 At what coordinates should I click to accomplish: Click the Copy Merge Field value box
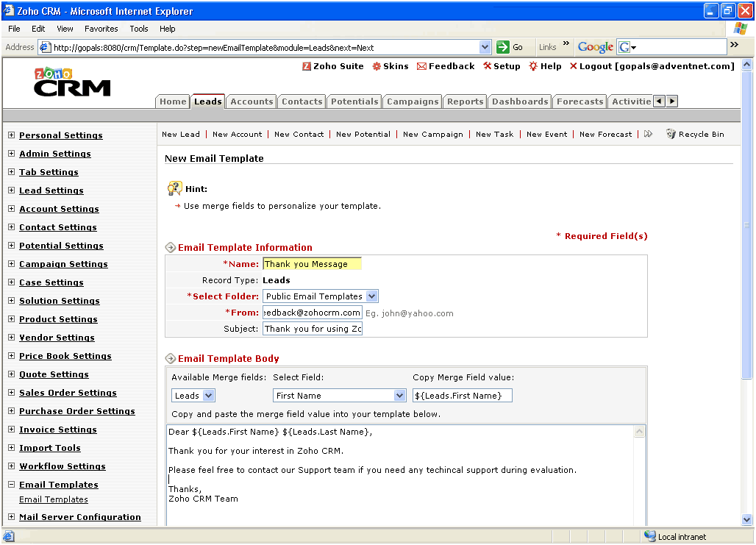click(x=463, y=396)
